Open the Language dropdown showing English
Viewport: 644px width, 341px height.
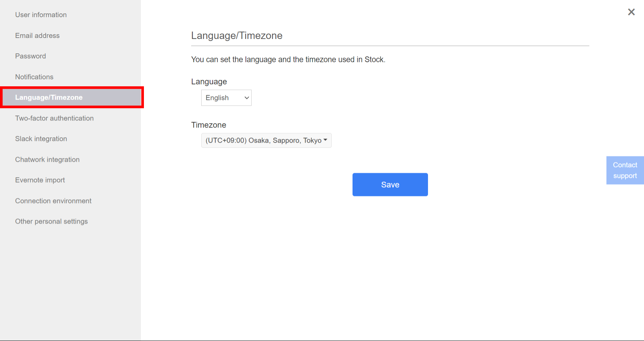[226, 98]
